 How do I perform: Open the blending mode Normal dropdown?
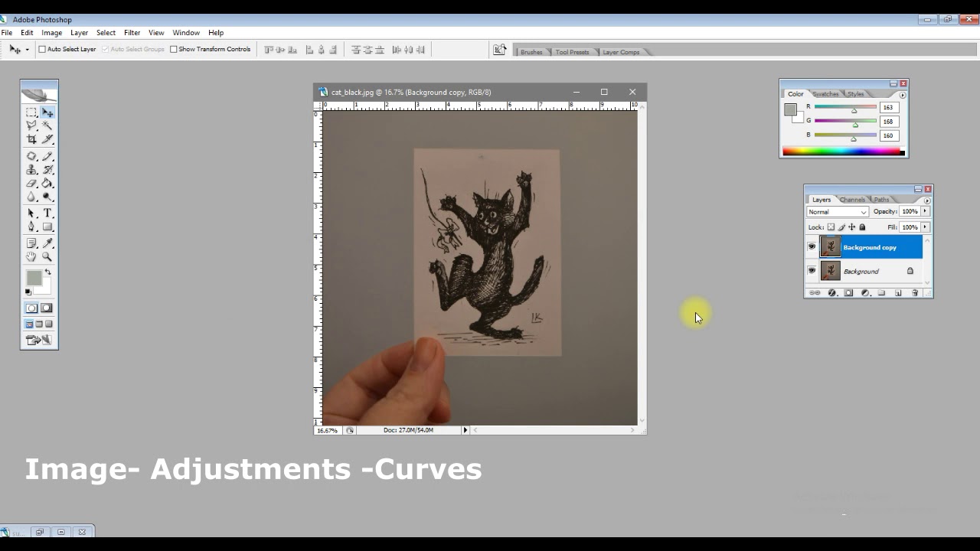pyautogui.click(x=838, y=212)
